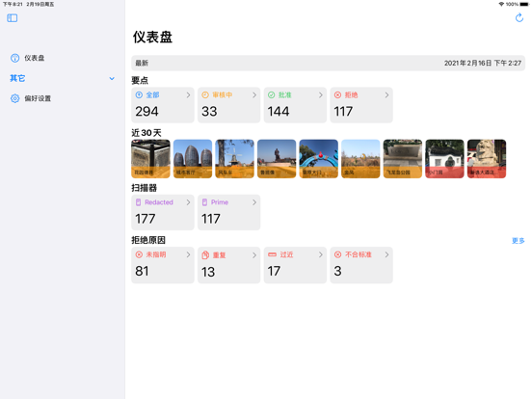The height and width of the screenshot is (399, 532).
Task: Click the 仪表盘 page title
Action: [x=152, y=37]
